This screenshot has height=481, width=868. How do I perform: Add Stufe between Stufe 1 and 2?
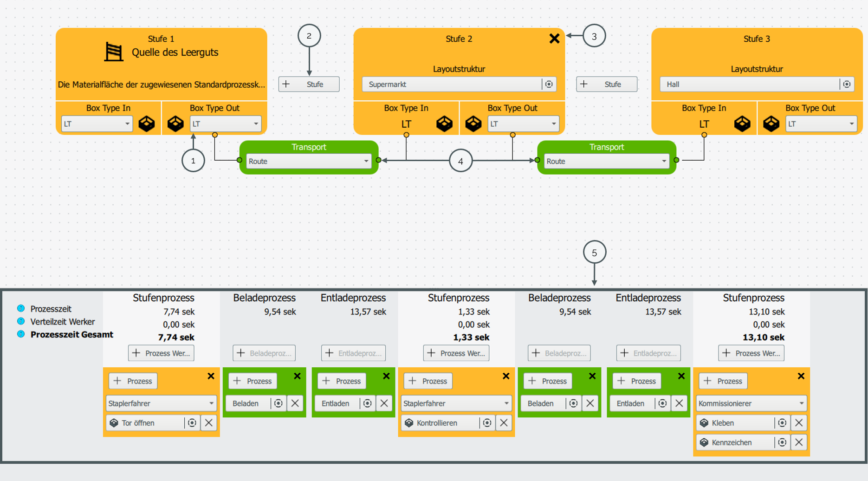309,84
